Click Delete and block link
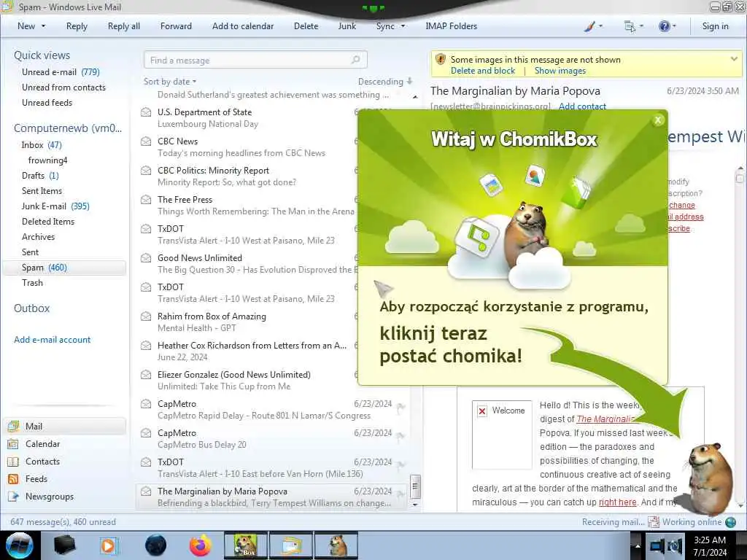747x560 pixels. [x=483, y=71]
